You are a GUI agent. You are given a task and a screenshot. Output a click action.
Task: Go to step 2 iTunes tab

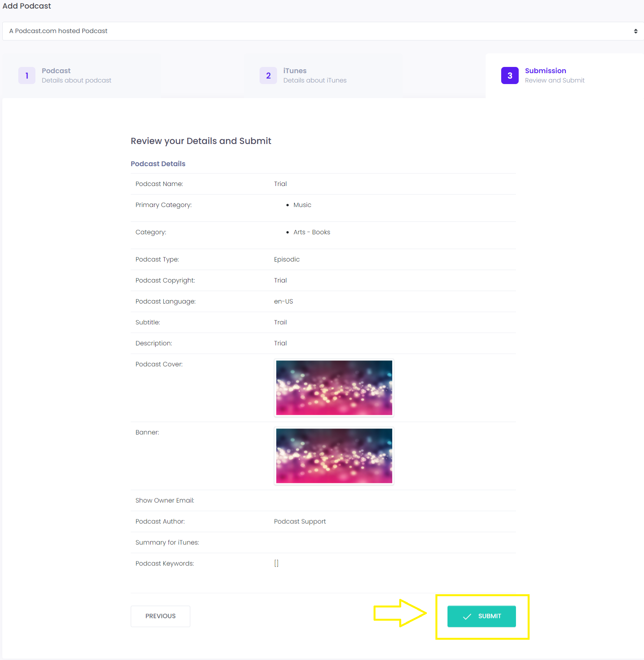pos(323,75)
